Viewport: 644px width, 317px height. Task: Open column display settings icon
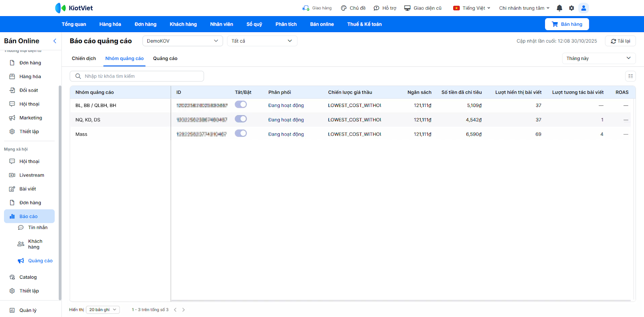pyautogui.click(x=630, y=76)
